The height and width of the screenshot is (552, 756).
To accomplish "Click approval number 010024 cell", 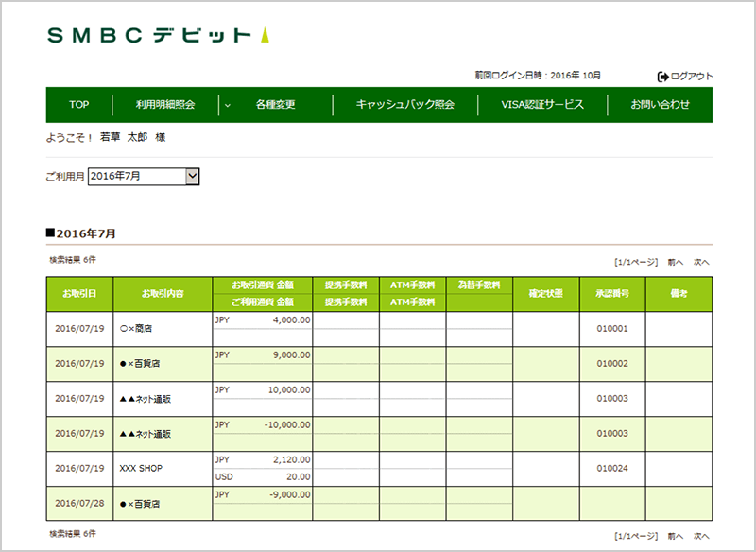I will point(612,468).
